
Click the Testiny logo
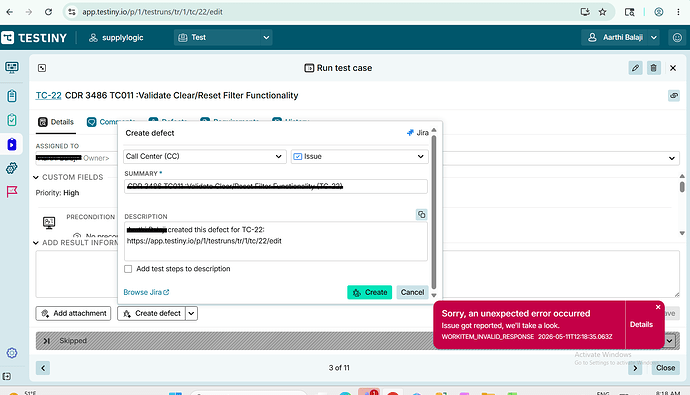(x=34, y=38)
